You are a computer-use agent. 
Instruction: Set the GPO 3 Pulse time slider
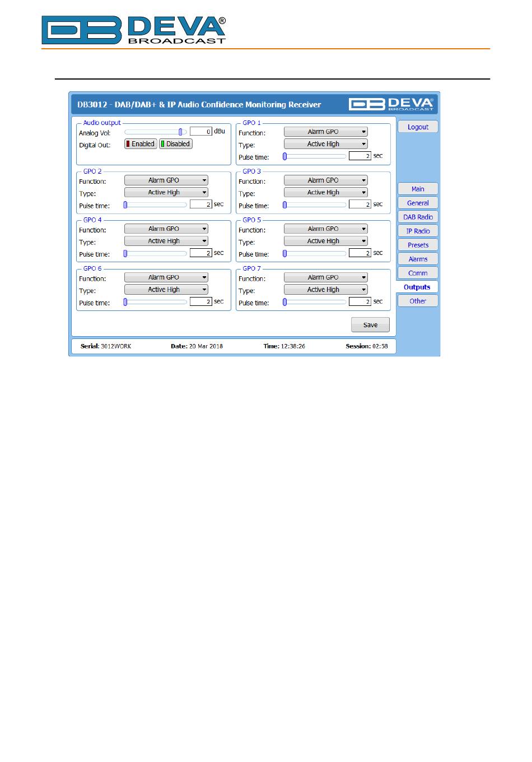pos(315,205)
